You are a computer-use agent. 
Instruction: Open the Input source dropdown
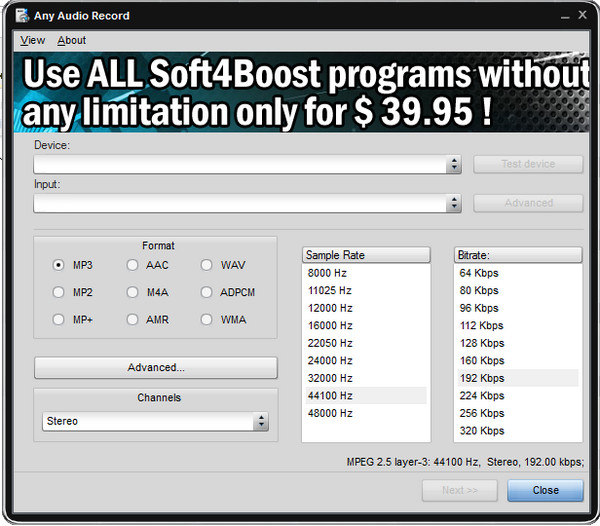[x=454, y=203]
